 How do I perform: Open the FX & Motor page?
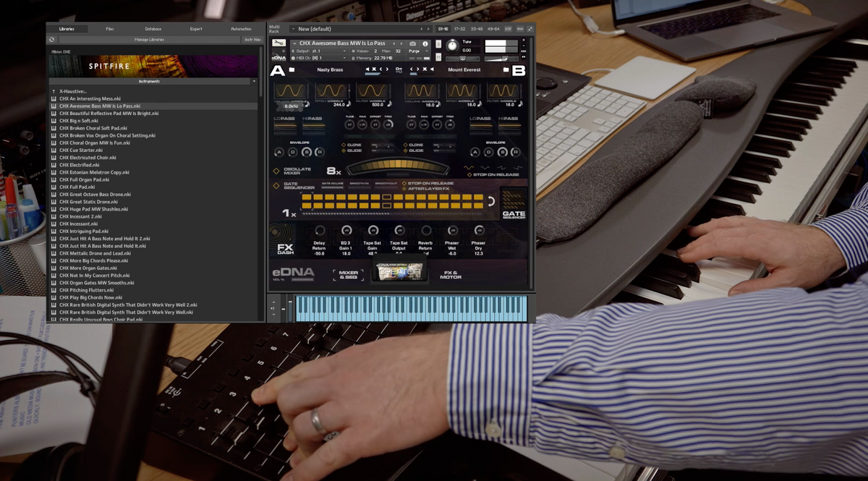450,274
